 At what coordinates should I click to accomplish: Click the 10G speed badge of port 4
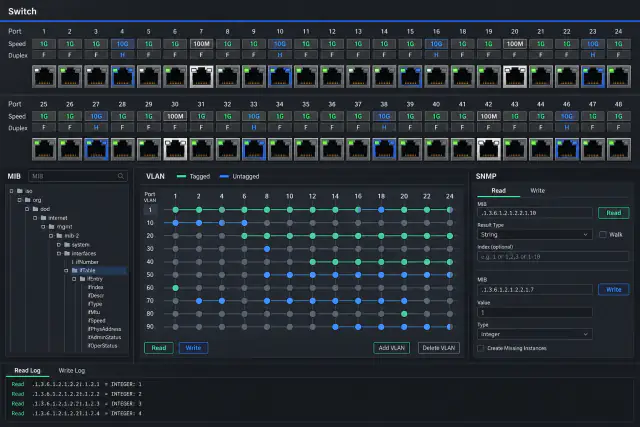pyautogui.click(x=122, y=44)
